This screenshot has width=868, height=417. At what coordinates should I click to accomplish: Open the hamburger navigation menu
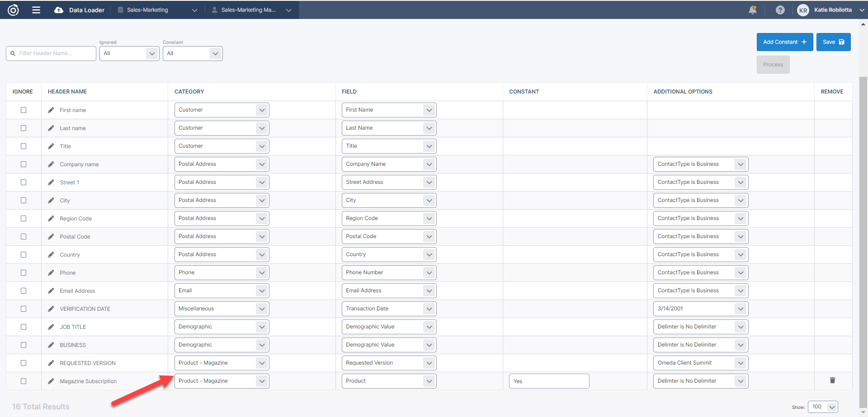(36, 10)
